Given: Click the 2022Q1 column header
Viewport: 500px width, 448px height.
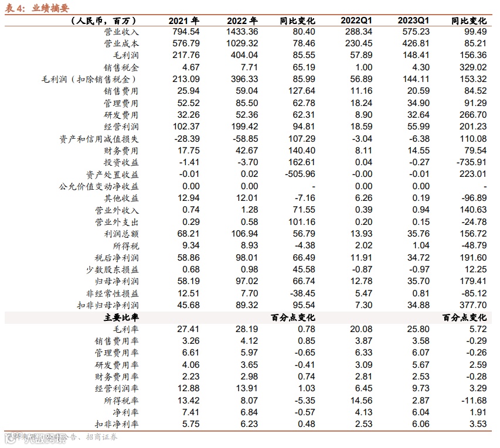Looking at the screenshot, I should [x=356, y=20].
